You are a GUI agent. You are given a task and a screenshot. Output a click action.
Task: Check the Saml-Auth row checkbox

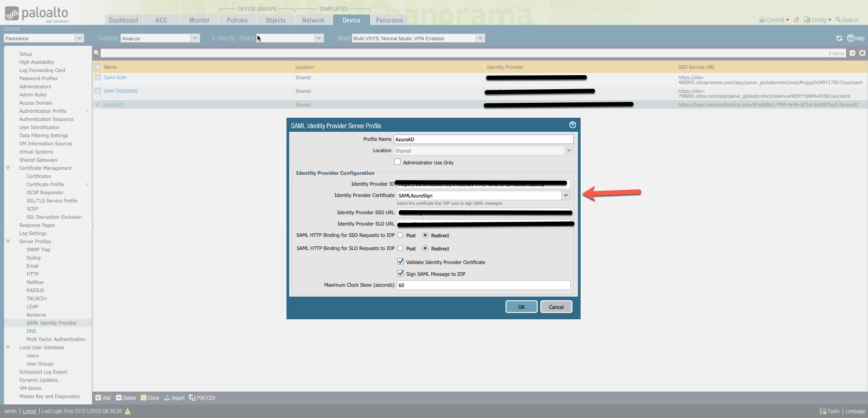[x=97, y=77]
